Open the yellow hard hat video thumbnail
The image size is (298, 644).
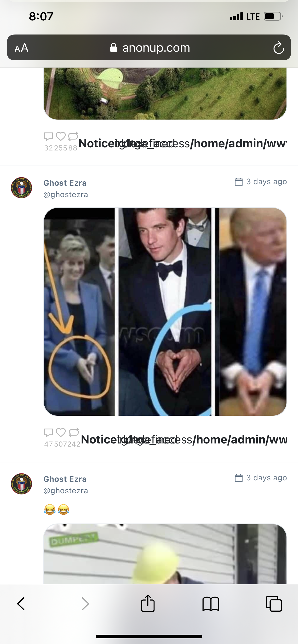pos(165,554)
